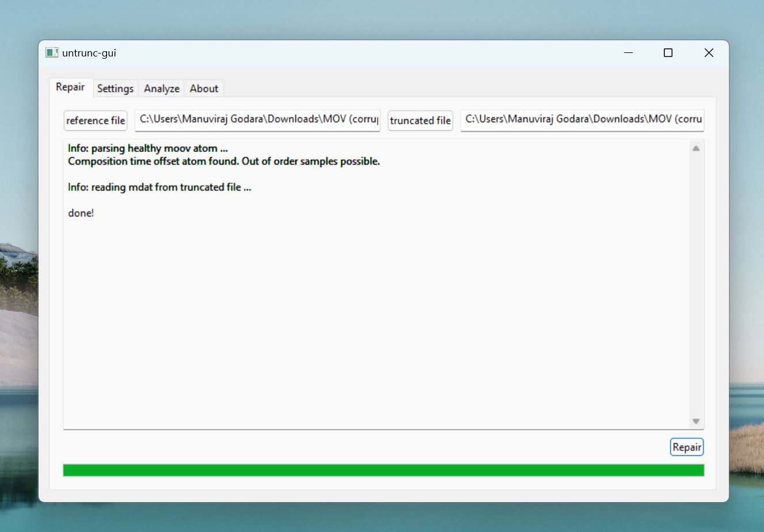
Task: Click inside the truncated file path field
Action: point(581,120)
